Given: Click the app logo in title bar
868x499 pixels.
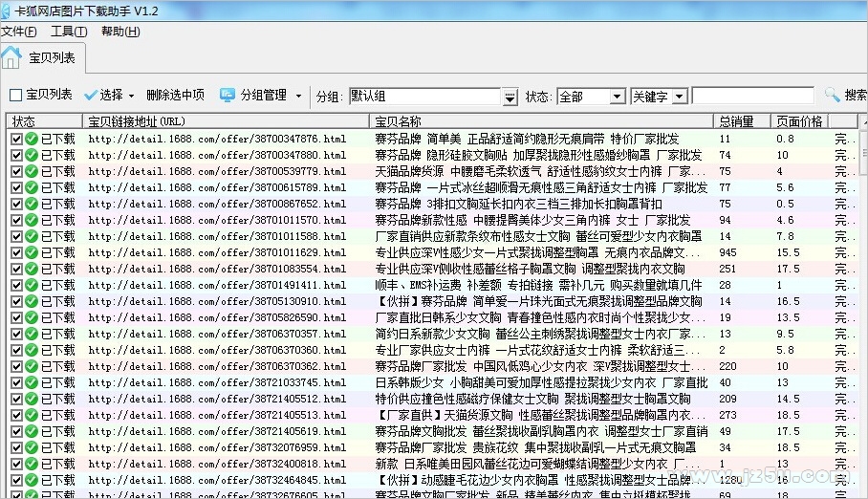Looking at the screenshot, I should point(5,11).
